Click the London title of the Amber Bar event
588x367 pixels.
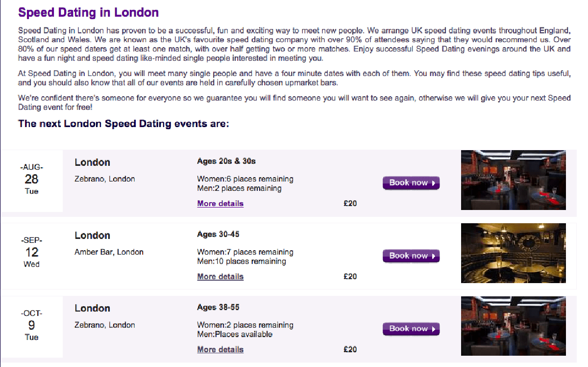93,236
